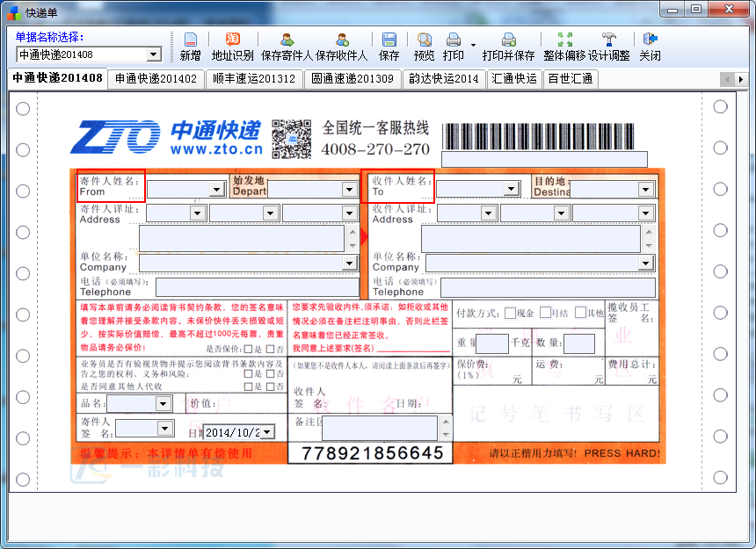
Task: Click the barcode number field under the barcode
Action: 544,159
